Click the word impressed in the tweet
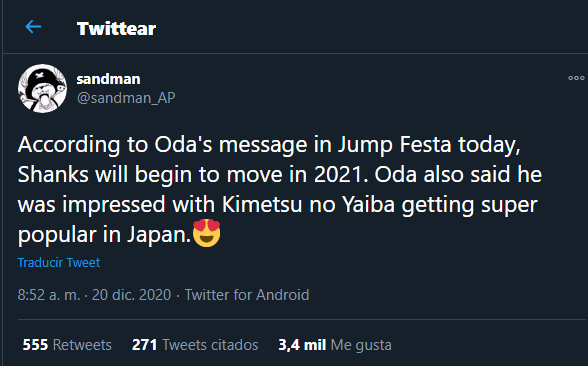The width and height of the screenshot is (588, 366). point(114,205)
